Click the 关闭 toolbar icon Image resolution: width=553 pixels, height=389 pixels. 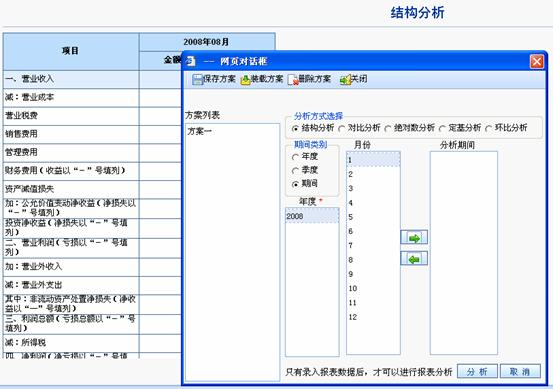pyautogui.click(x=346, y=80)
